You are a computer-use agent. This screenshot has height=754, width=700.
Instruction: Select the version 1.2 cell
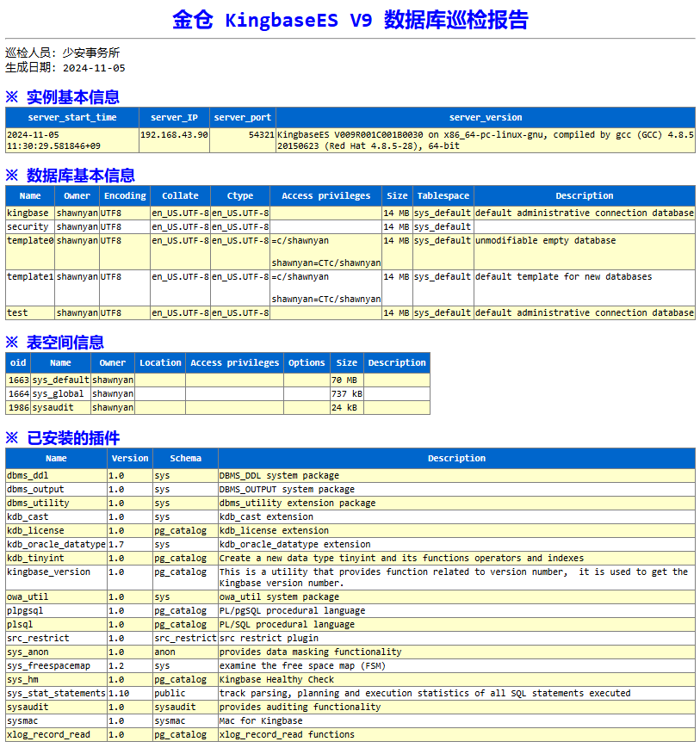[x=130, y=666]
